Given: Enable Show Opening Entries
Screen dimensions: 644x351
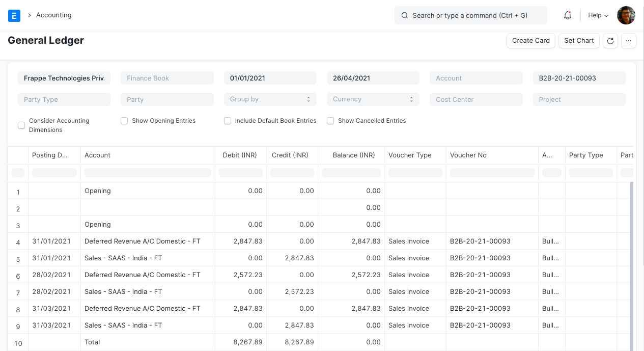Looking at the screenshot, I should [124, 120].
